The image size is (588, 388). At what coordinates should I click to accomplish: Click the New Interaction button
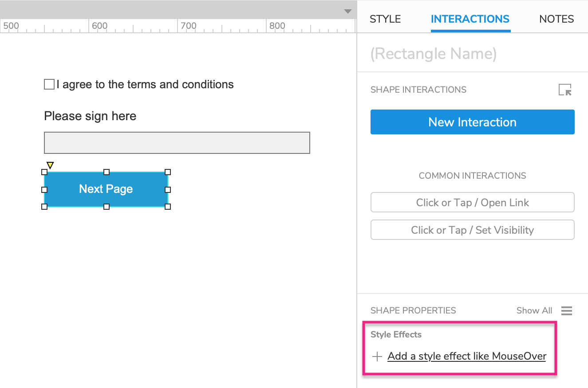[472, 122]
